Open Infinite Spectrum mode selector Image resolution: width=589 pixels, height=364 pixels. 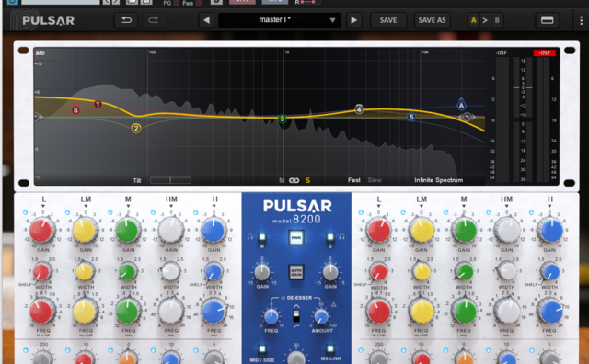[438, 180]
